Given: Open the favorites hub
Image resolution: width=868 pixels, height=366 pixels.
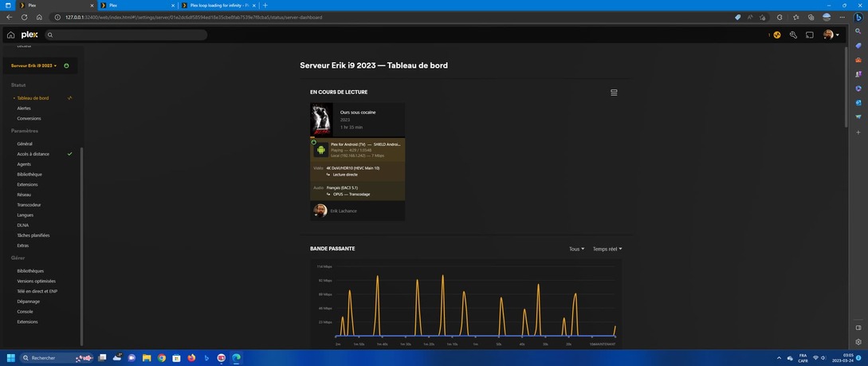Looking at the screenshot, I should click(795, 18).
